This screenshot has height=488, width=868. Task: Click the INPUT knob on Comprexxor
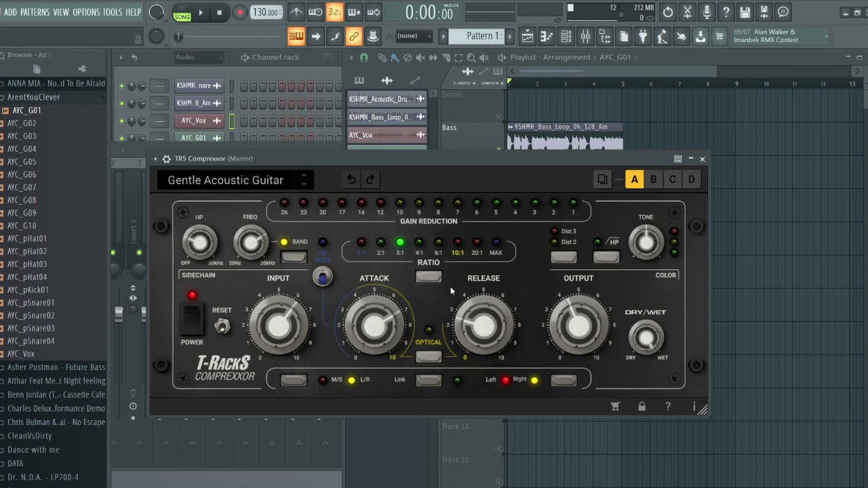click(279, 325)
